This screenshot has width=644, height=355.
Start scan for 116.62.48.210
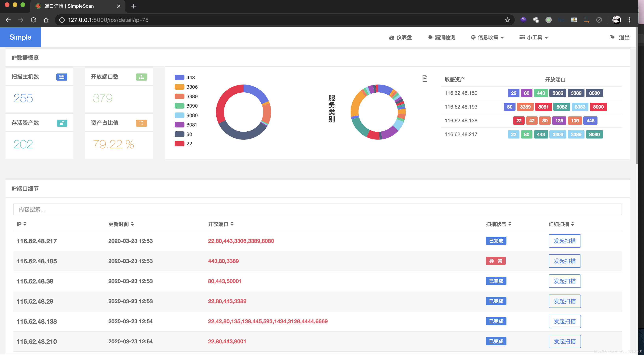(x=565, y=341)
